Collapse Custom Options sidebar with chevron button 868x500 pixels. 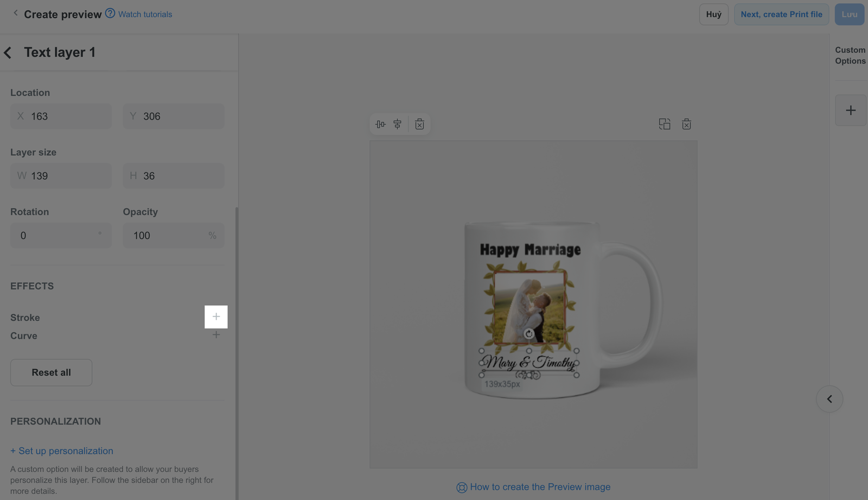click(829, 399)
